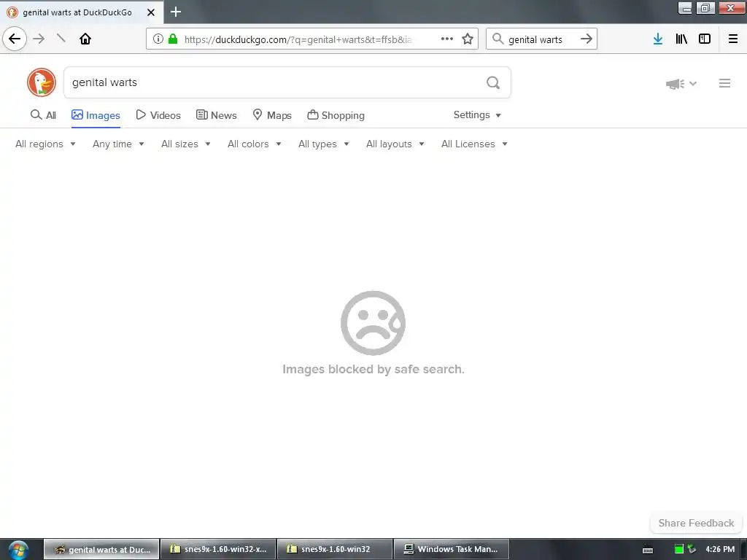Toggle the sidebar icon in toolbar

click(705, 39)
